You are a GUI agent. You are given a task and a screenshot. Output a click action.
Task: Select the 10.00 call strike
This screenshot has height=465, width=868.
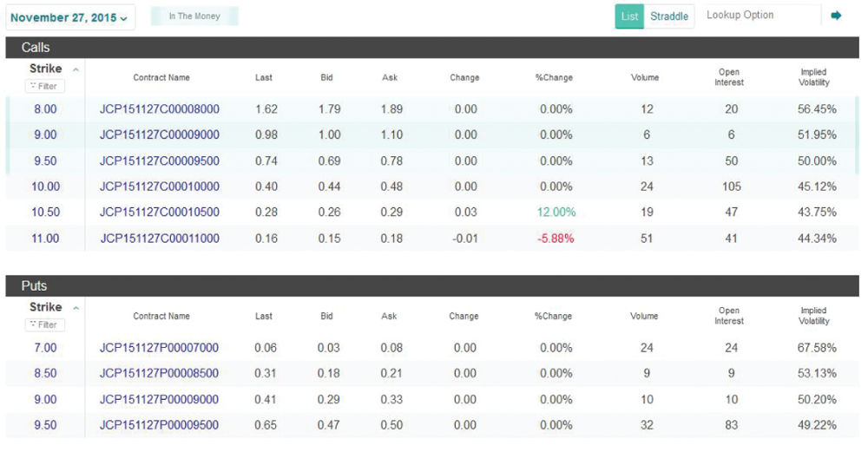point(45,187)
